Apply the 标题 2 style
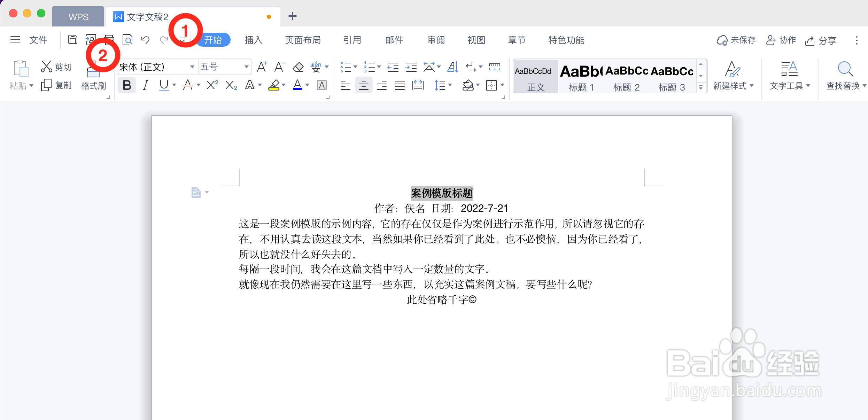The height and width of the screenshot is (420, 868). [626, 77]
